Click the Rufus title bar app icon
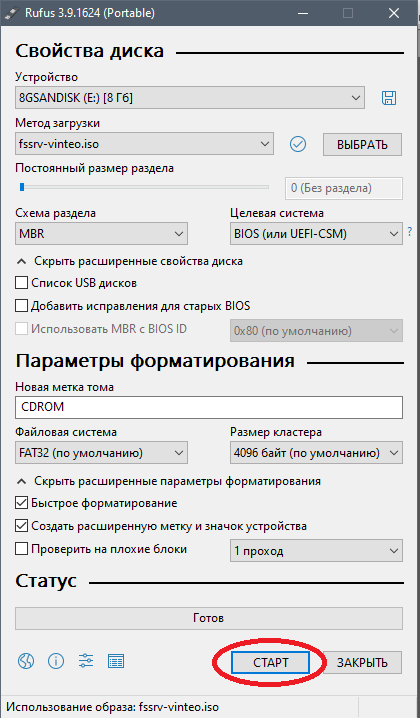The height and width of the screenshot is (718, 420). (11, 13)
